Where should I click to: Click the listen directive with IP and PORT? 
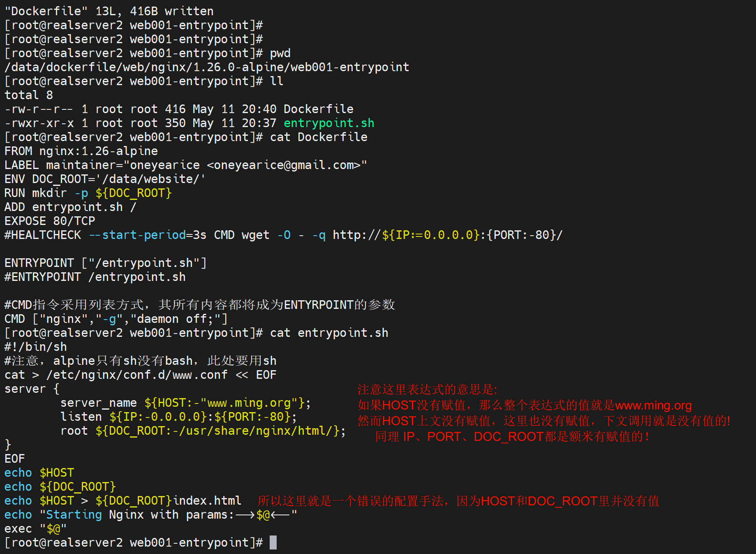pos(178,417)
